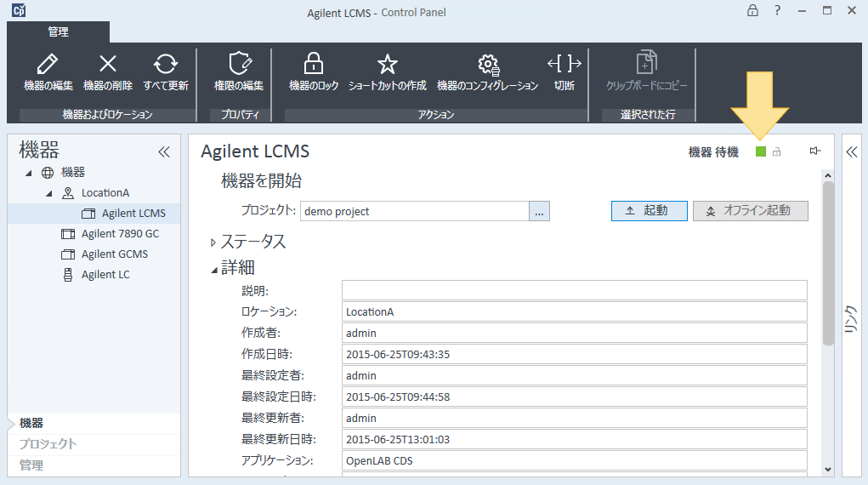Select 機器 in bottom navigation
The width and height of the screenshot is (868, 485).
coord(31,424)
